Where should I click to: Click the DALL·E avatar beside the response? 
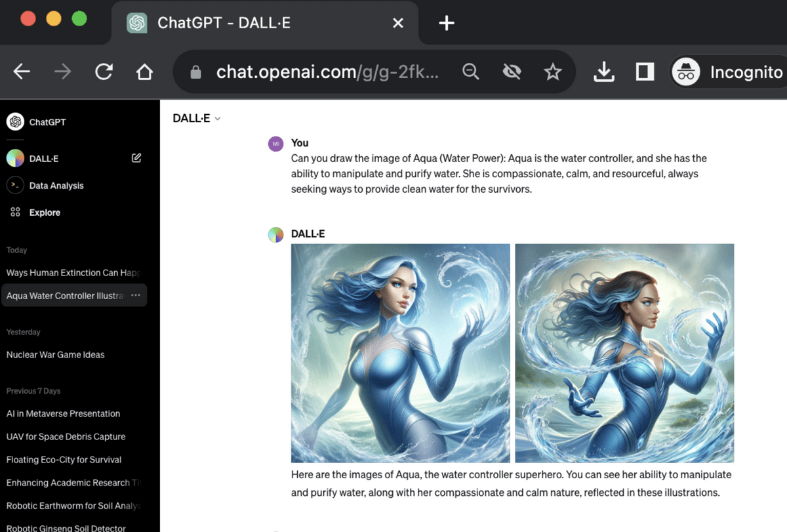[x=276, y=234]
